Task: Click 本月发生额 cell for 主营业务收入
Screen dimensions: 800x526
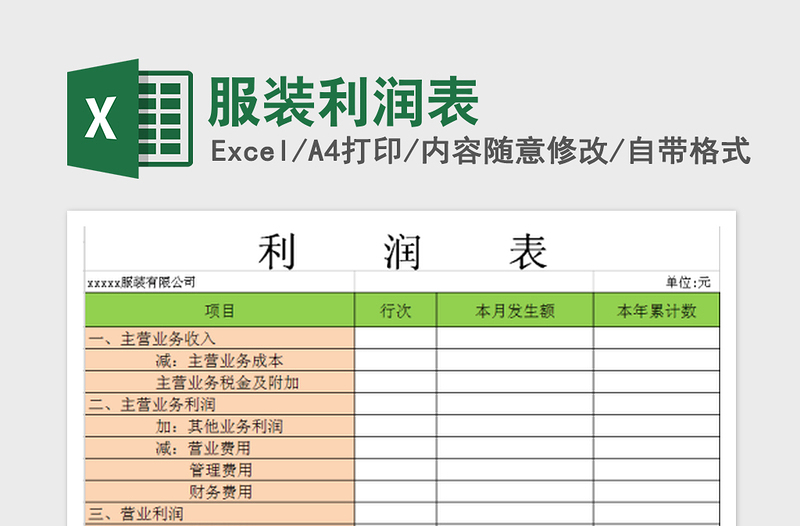Action: tap(515, 338)
